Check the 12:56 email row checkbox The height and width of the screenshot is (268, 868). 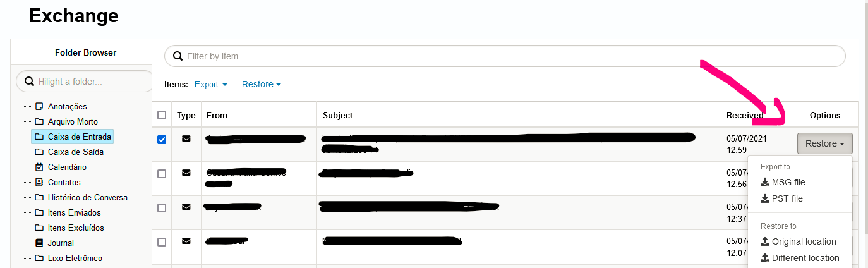[162, 173]
